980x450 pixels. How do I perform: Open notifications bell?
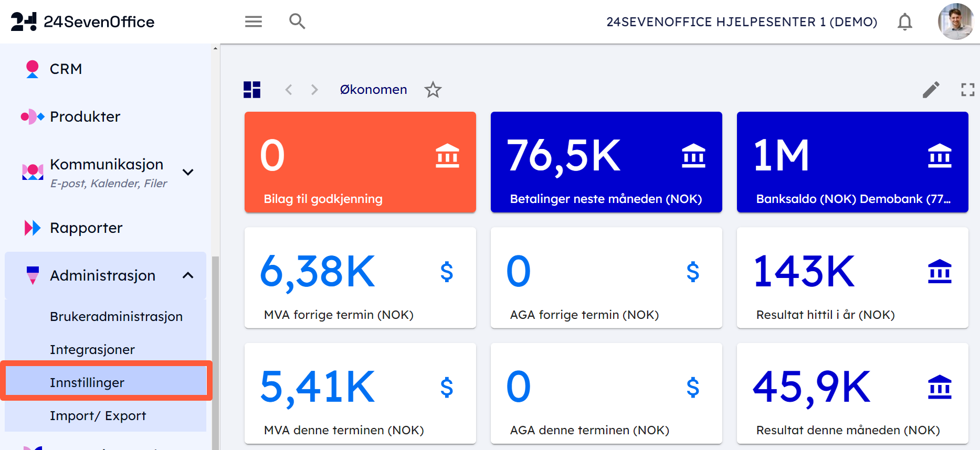pos(904,22)
